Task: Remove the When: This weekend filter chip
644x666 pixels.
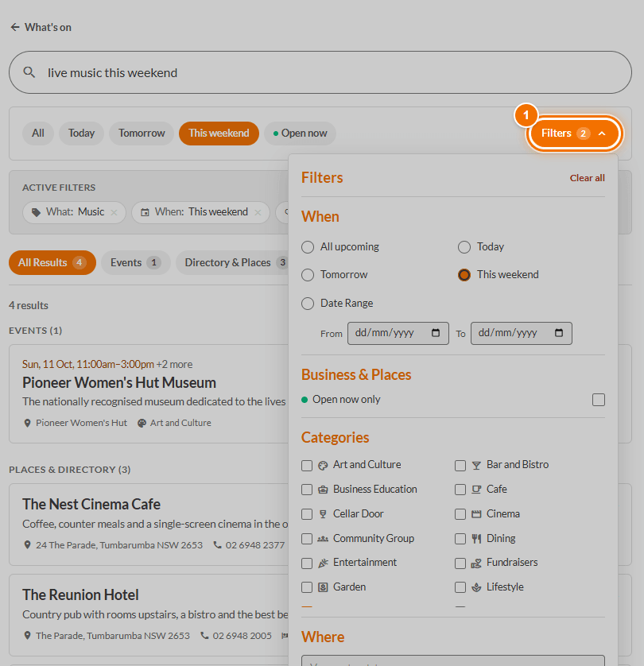Action: pos(258,212)
